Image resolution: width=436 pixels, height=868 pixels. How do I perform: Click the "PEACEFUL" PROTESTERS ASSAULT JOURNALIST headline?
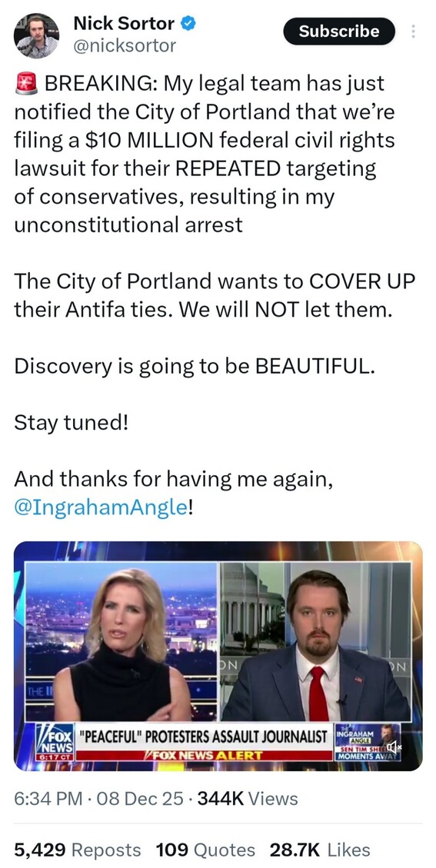tap(204, 737)
